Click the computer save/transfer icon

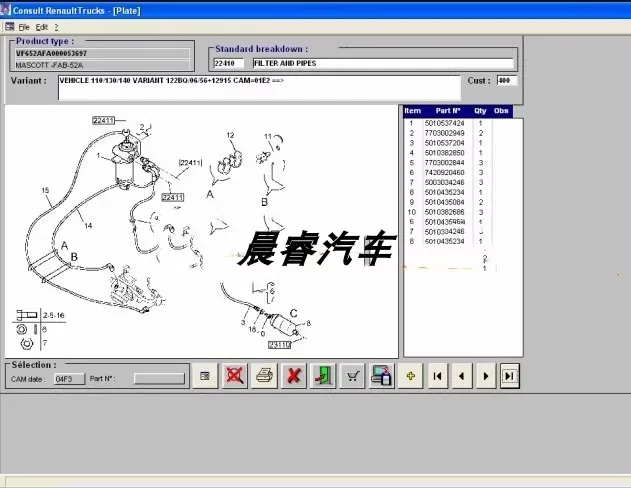pyautogui.click(x=381, y=376)
